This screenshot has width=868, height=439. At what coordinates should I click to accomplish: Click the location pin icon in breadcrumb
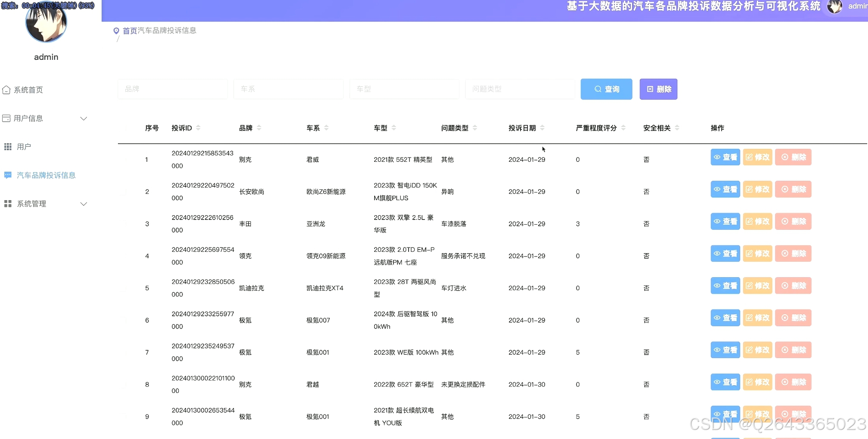tap(116, 31)
